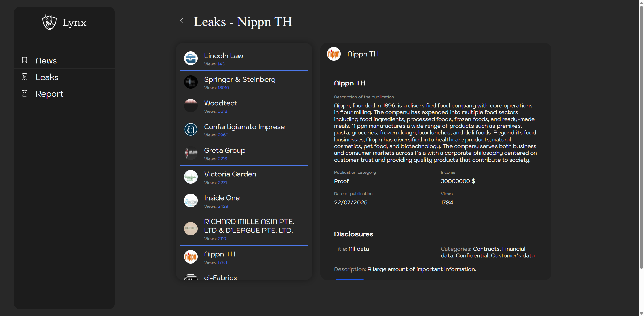Click the Nippn logo in the detail header
Image resolution: width=644 pixels, height=316 pixels.
pyautogui.click(x=334, y=54)
